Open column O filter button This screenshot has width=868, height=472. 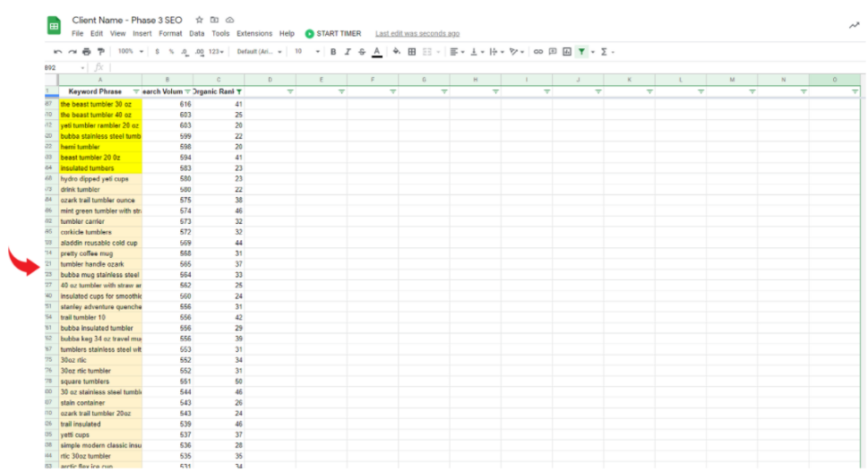click(855, 91)
